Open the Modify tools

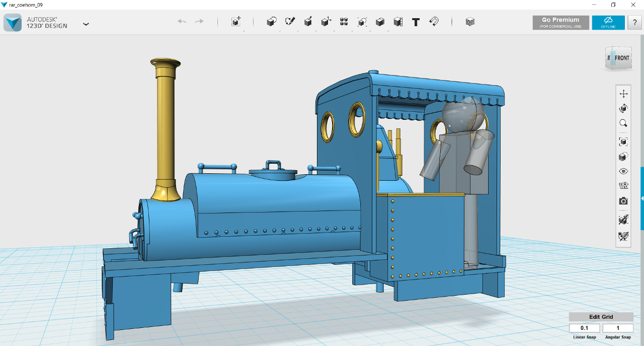click(x=326, y=22)
